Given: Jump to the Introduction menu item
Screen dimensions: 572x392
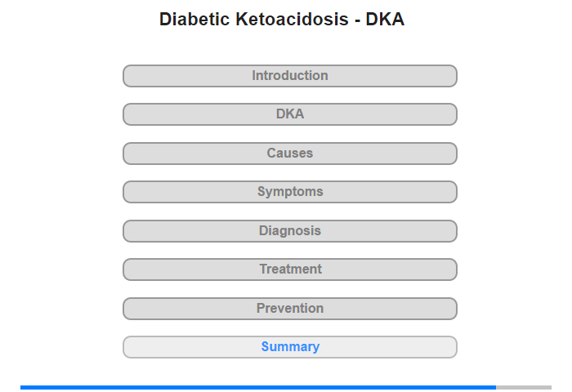Looking at the screenshot, I should [289, 76].
